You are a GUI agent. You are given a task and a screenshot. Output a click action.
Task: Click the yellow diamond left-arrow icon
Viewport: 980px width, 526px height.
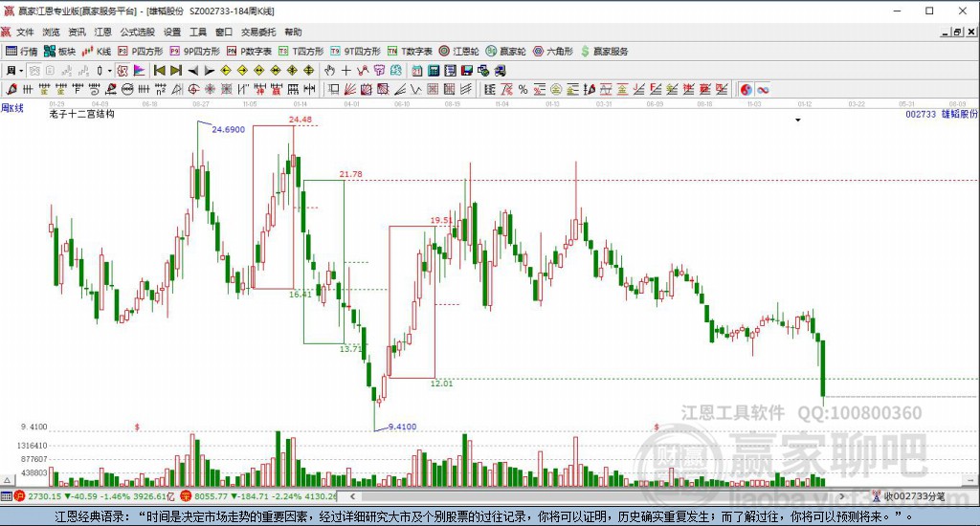point(226,71)
